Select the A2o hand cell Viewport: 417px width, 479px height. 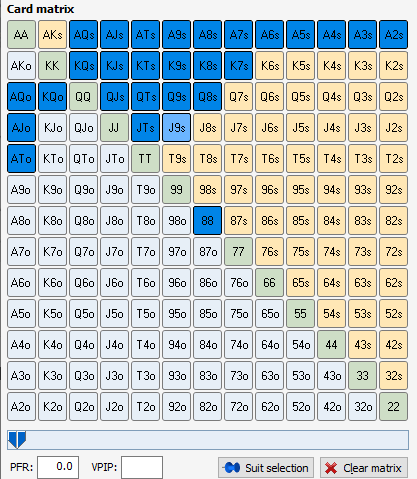click(x=21, y=407)
